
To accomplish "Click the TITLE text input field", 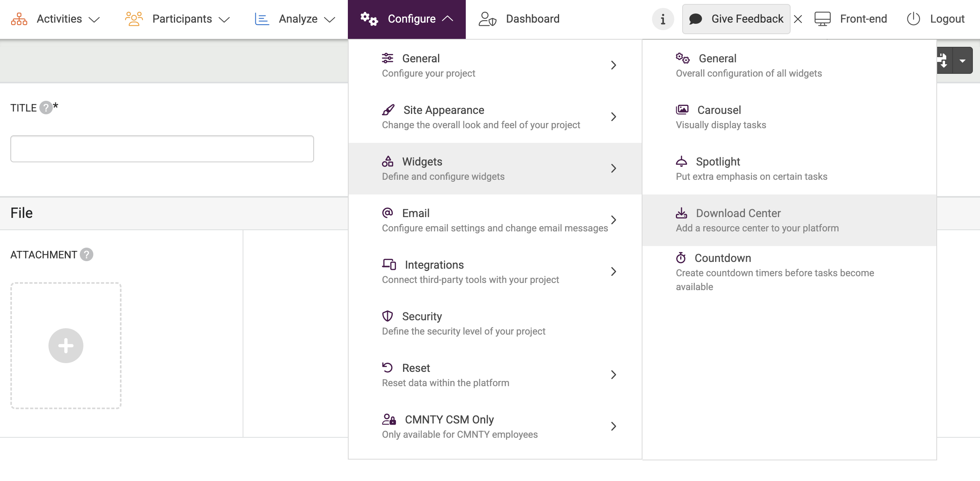I will [x=162, y=149].
